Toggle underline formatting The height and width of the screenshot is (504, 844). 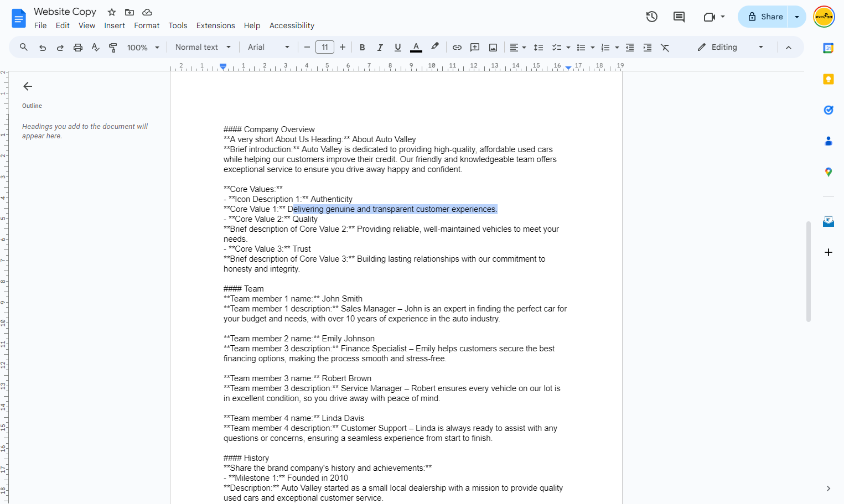(x=398, y=48)
